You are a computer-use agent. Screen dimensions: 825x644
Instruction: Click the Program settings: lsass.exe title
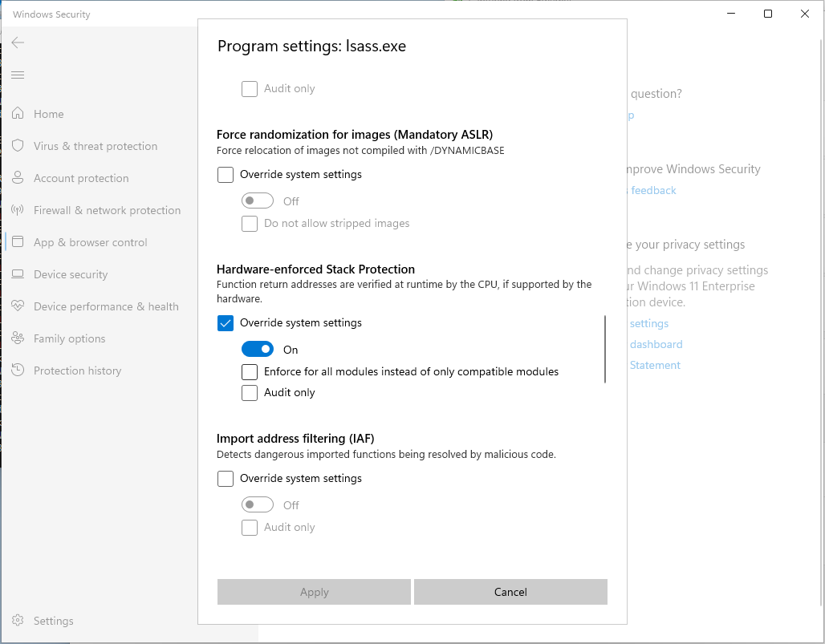(x=312, y=47)
